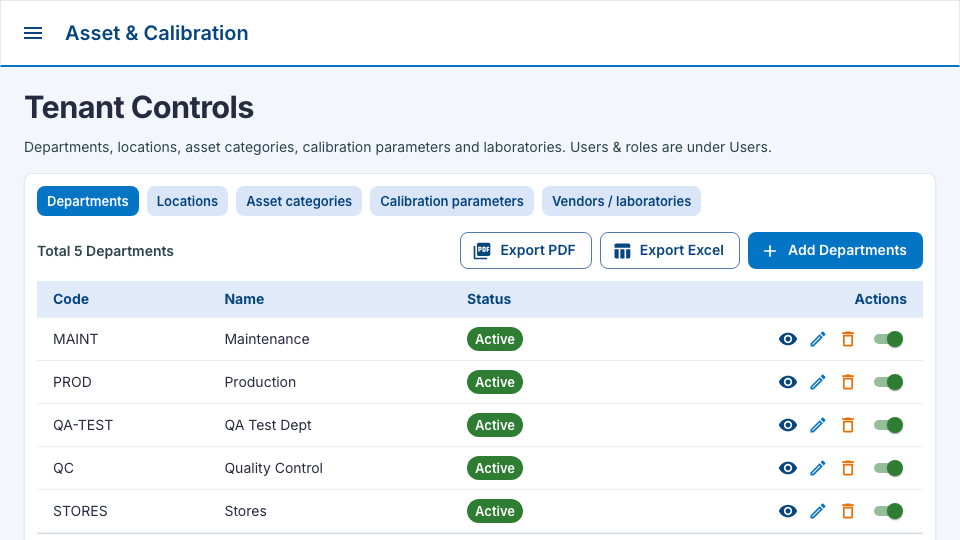The image size is (960, 540).
Task: View the QA-TEST department details
Action: tap(788, 425)
